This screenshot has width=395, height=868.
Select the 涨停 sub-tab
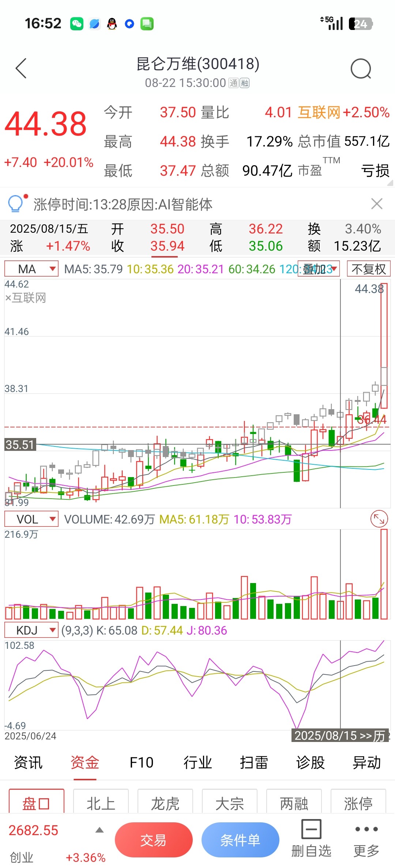pos(358,802)
